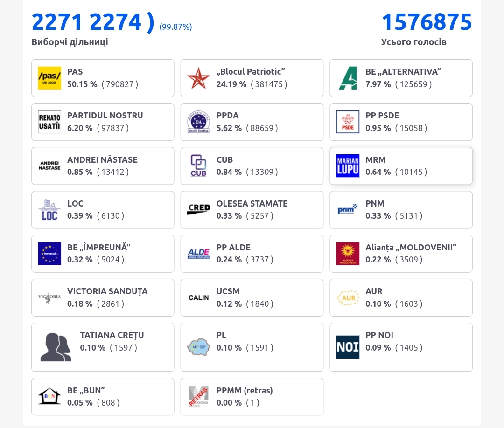
Task: Click the yellow PAS party logo
Action: point(49,78)
